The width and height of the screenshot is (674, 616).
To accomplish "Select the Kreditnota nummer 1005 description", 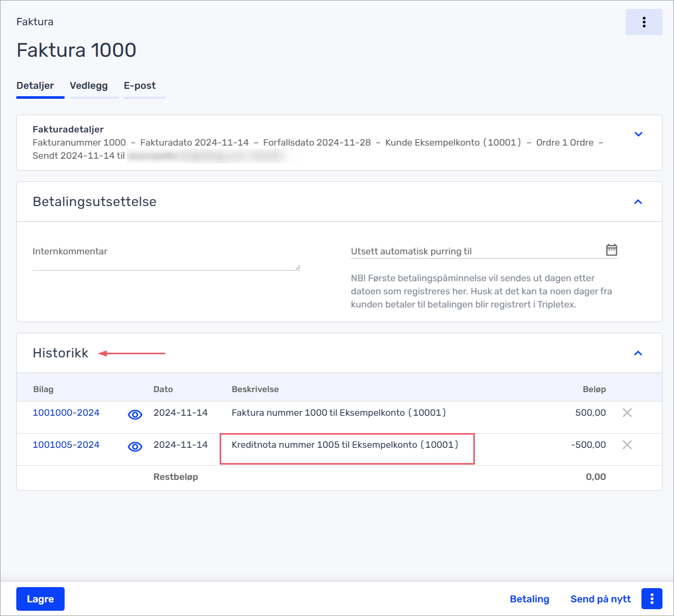I will click(345, 445).
